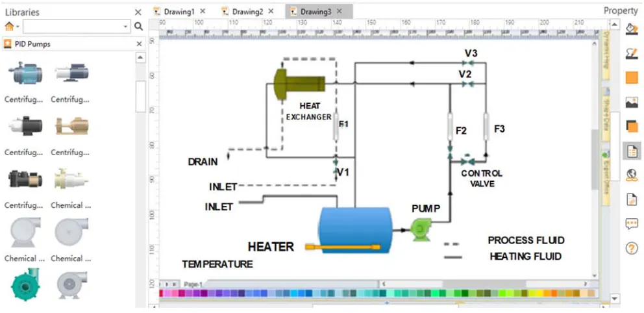Close the PID Pumps library

(x=139, y=44)
